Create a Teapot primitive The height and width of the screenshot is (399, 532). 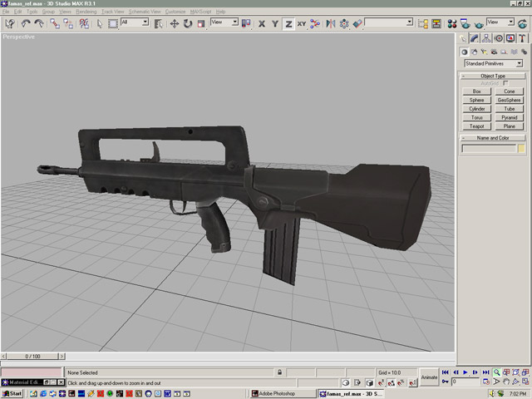[476, 126]
